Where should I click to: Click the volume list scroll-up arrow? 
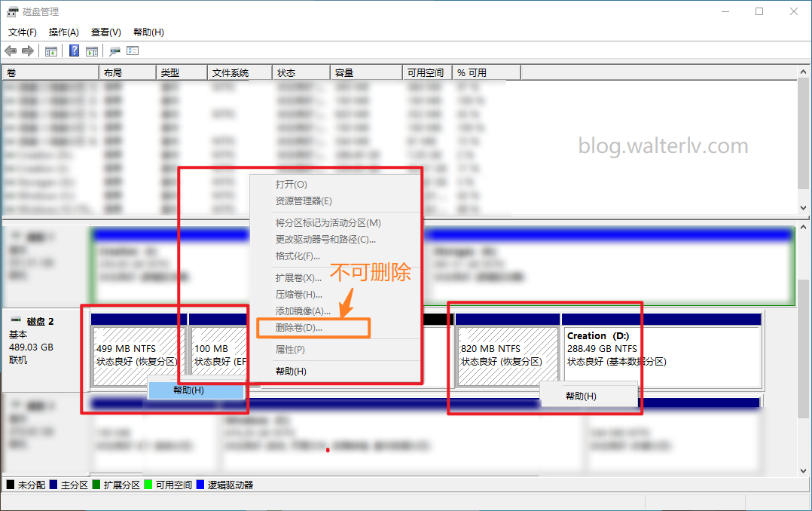803,72
